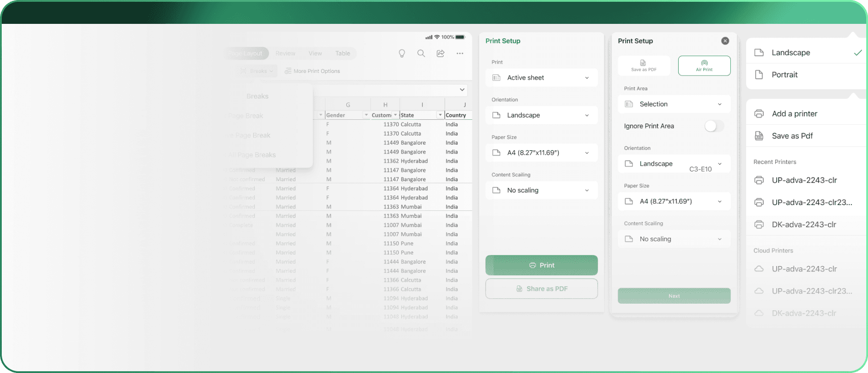The height and width of the screenshot is (373, 868).
Task: Choose Landscape in the orientation list
Action: [807, 53]
